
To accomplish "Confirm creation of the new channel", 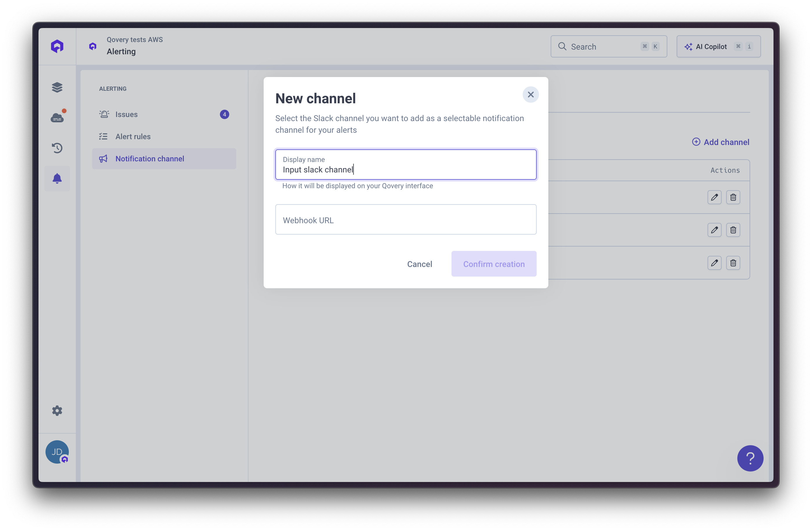I will click(494, 264).
